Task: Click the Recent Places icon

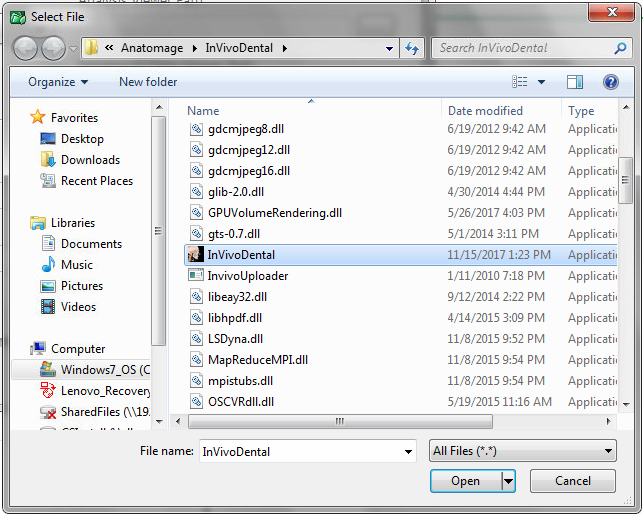Action: click(x=48, y=180)
